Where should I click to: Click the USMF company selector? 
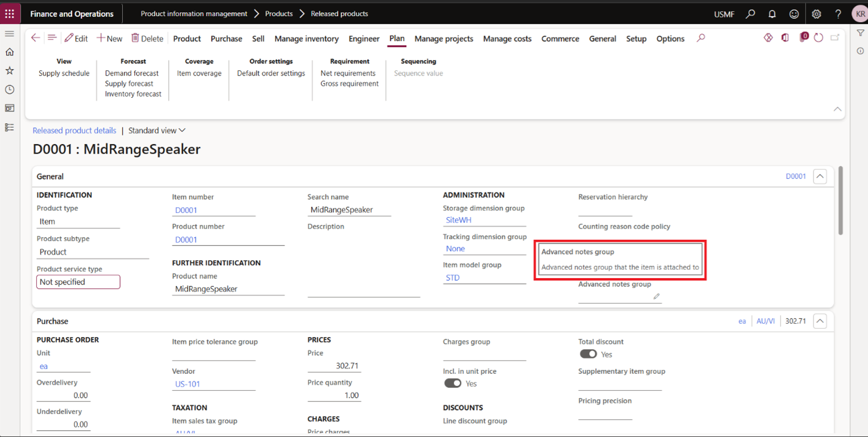coord(724,14)
